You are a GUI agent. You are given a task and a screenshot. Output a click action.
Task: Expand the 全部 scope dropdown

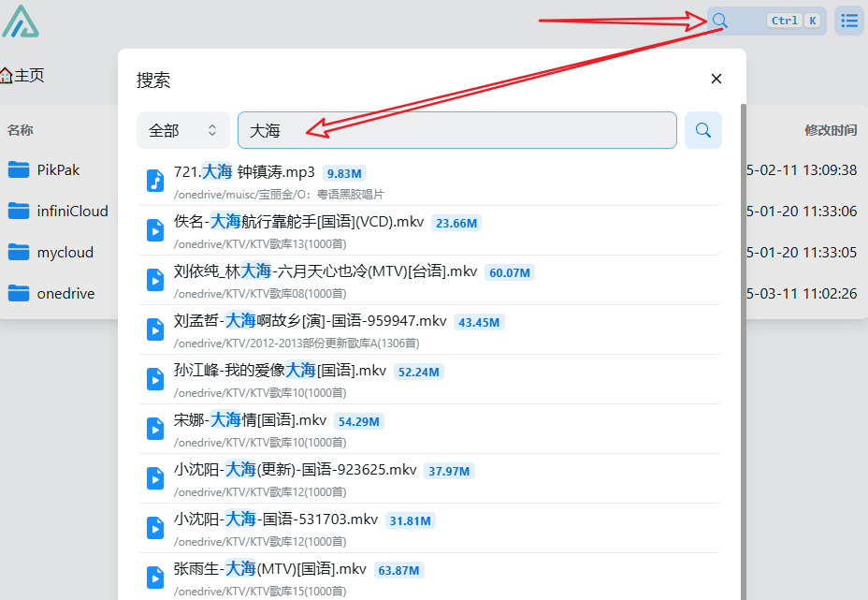182,130
